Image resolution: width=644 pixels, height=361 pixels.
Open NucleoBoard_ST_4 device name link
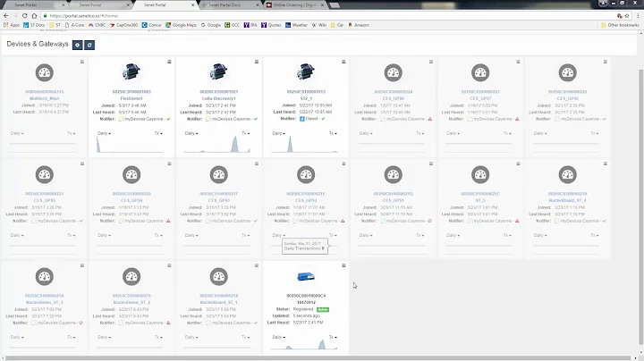568,200
